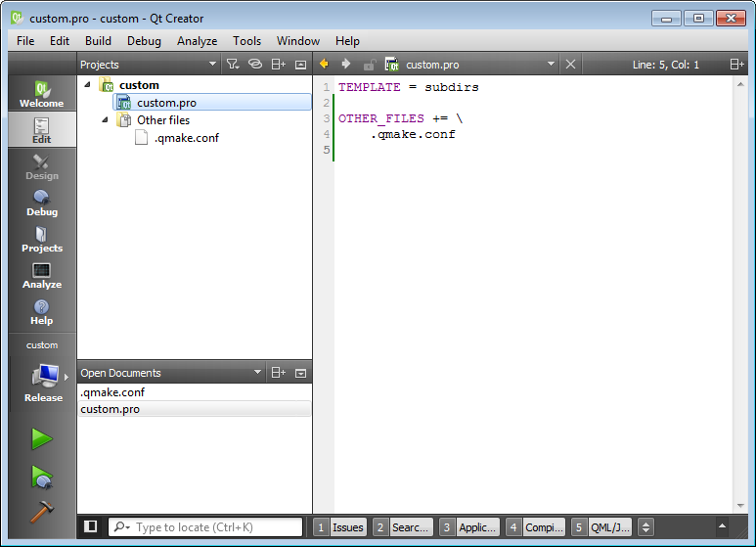Open Open Documents view dropdown

(257, 372)
